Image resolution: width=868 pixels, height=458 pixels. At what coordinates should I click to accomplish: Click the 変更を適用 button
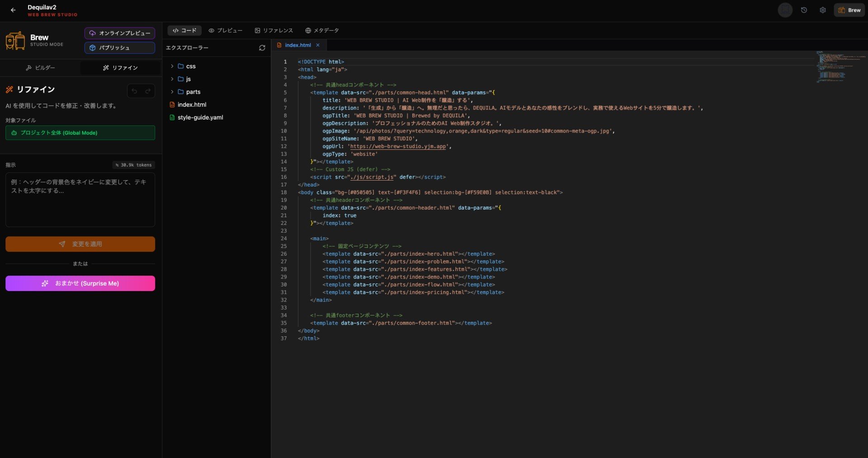80,244
